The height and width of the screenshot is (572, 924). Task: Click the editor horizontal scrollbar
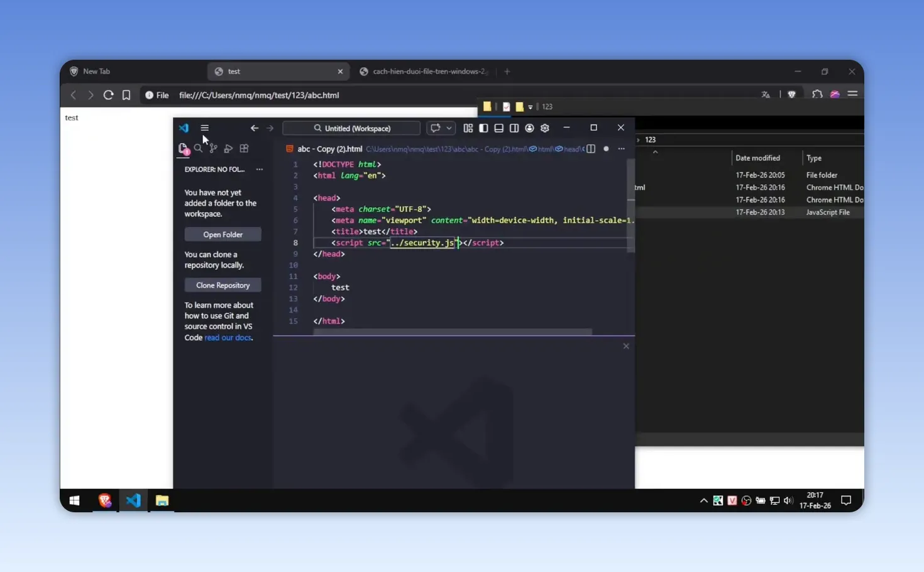click(453, 331)
